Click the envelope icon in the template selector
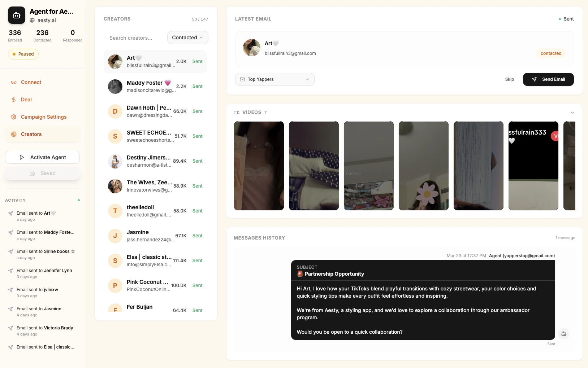Image resolution: width=588 pixels, height=368 pixels. 242,79
